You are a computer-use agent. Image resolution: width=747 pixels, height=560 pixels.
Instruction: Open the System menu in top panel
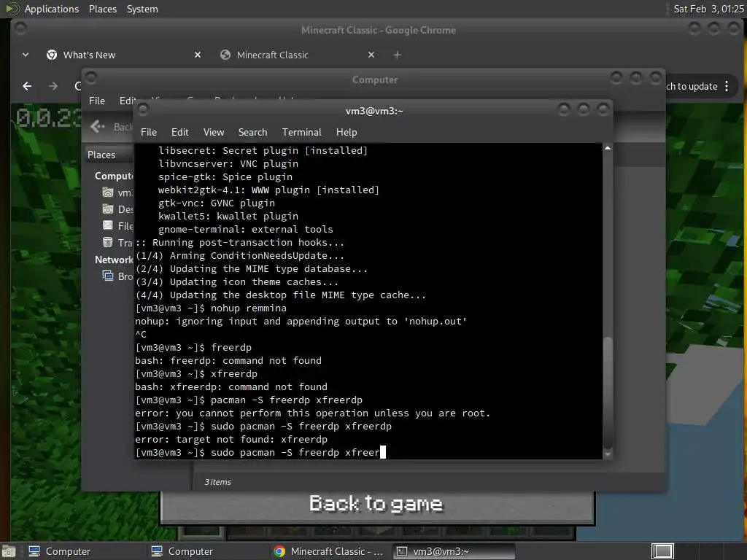[x=142, y=9]
